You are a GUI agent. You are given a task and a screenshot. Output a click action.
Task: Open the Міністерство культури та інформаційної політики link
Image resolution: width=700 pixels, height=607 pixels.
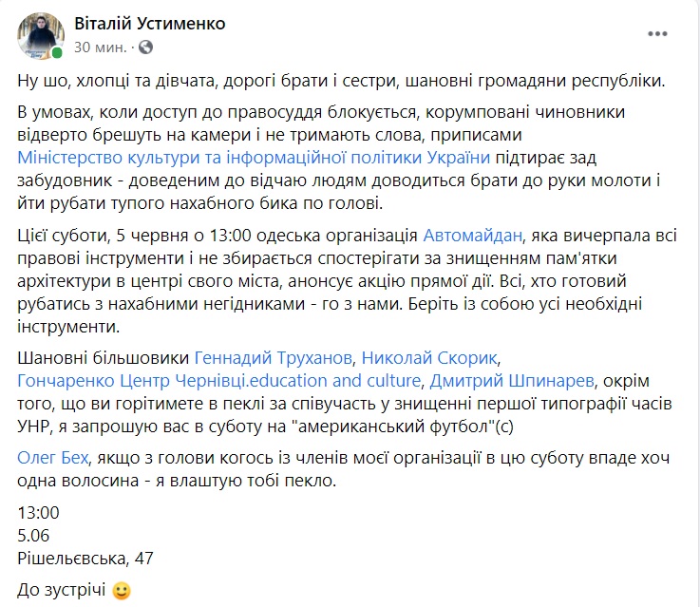click(255, 157)
